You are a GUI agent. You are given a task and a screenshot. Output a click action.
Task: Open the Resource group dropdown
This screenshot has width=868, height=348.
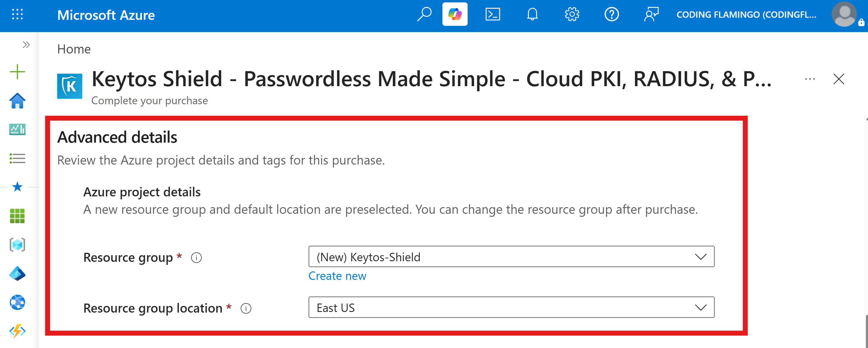coord(511,257)
